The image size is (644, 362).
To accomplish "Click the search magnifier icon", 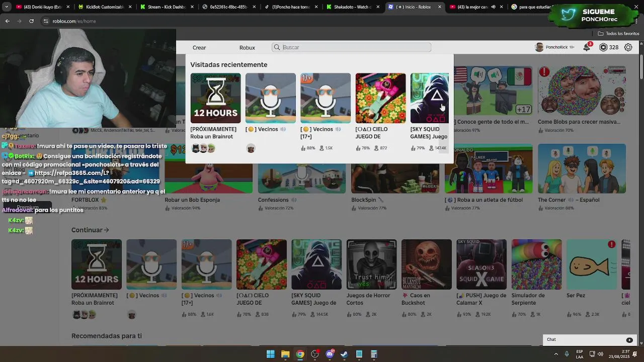I will click(x=277, y=47).
